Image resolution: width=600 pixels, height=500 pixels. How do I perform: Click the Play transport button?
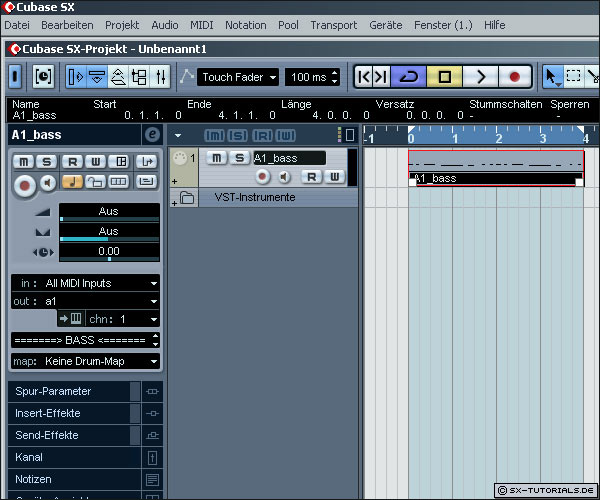click(x=480, y=77)
